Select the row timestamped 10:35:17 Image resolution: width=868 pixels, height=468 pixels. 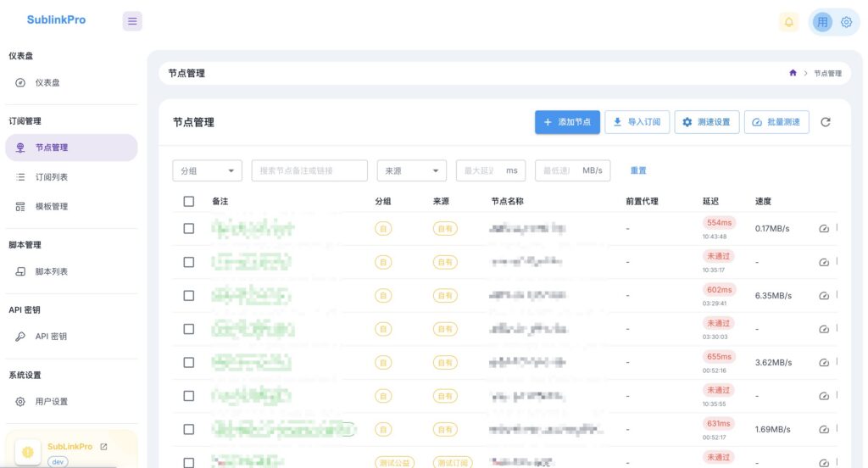click(189, 262)
